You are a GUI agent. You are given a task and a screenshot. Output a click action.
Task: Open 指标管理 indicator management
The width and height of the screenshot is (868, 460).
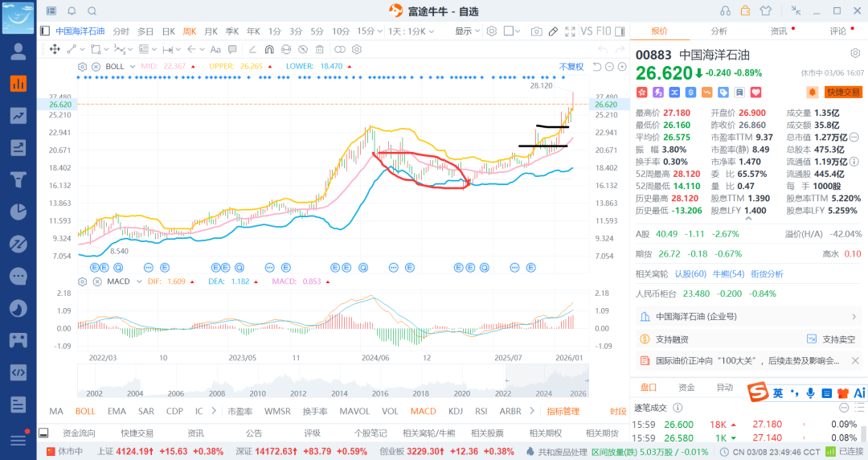click(563, 411)
